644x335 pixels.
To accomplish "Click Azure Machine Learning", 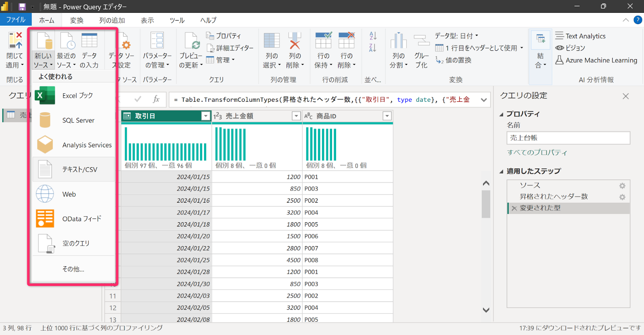I will pos(597,60).
